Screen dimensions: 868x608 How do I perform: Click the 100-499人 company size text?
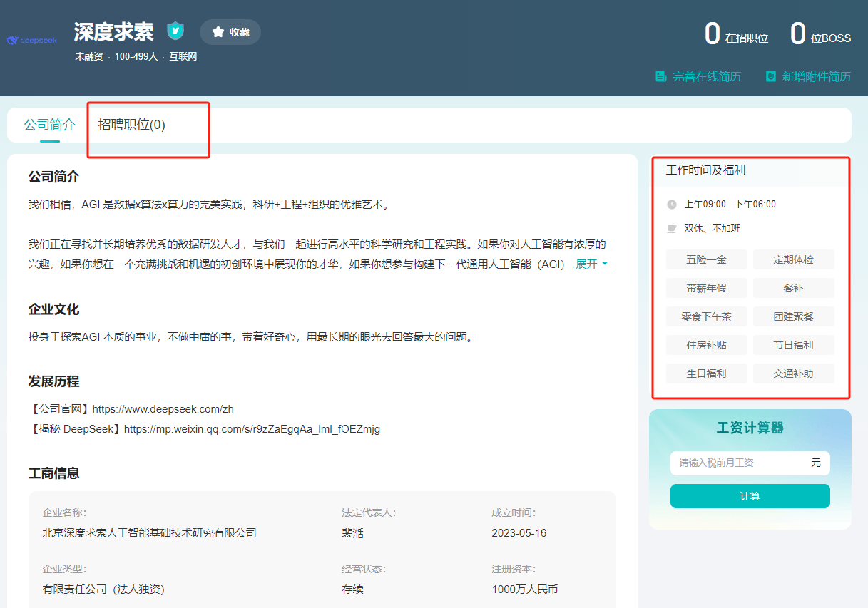136,57
